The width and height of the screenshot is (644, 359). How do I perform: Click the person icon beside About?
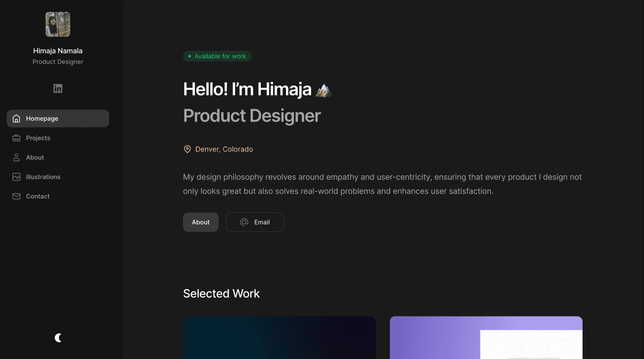tap(16, 157)
